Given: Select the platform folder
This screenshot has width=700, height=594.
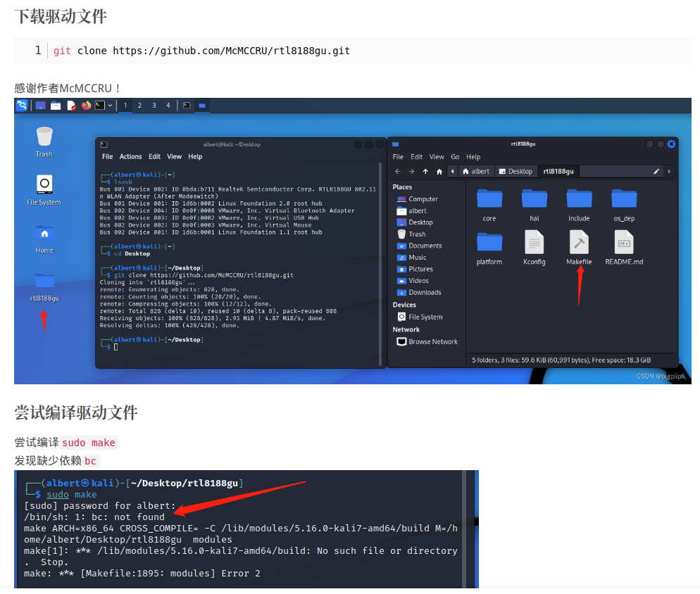Looking at the screenshot, I should [489, 248].
